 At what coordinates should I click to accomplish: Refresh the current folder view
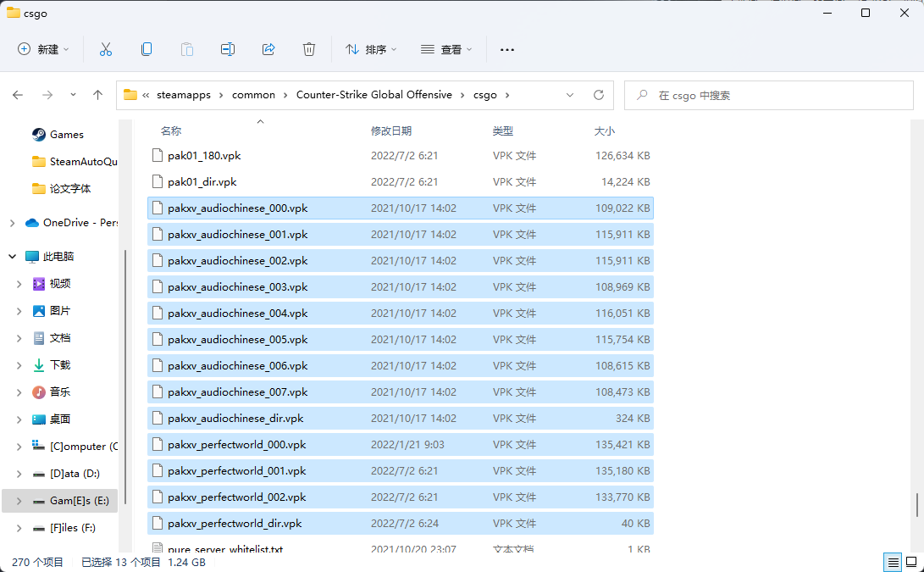[599, 95]
